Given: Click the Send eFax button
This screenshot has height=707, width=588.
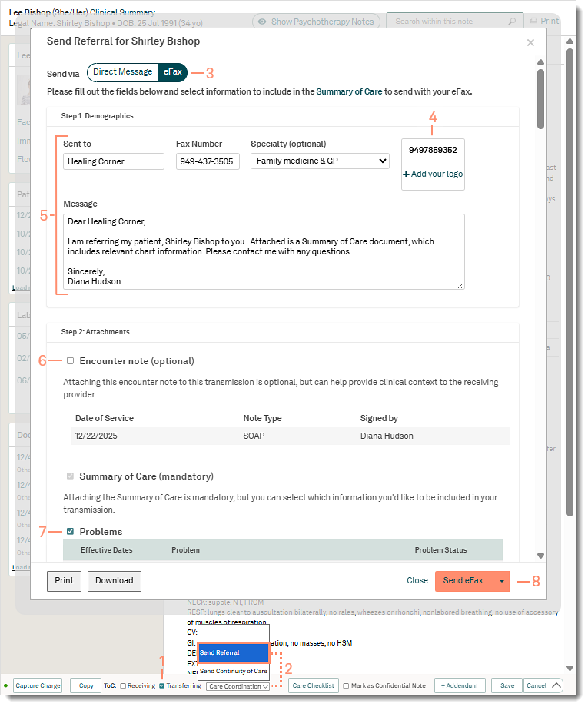Looking at the screenshot, I should click(x=463, y=581).
